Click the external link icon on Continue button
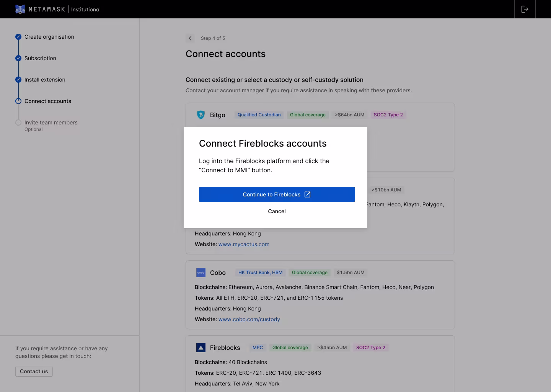 coord(307,194)
